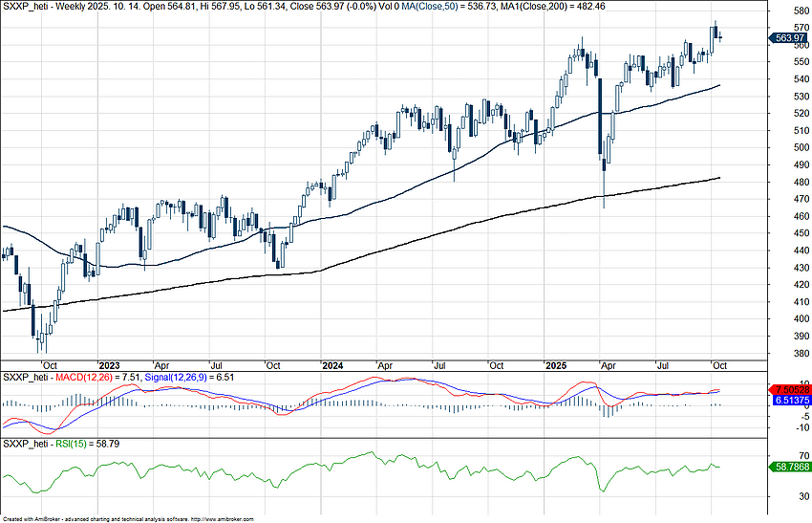Select the 2025 year marker on time axis
The image size is (812, 523).
tap(556, 365)
